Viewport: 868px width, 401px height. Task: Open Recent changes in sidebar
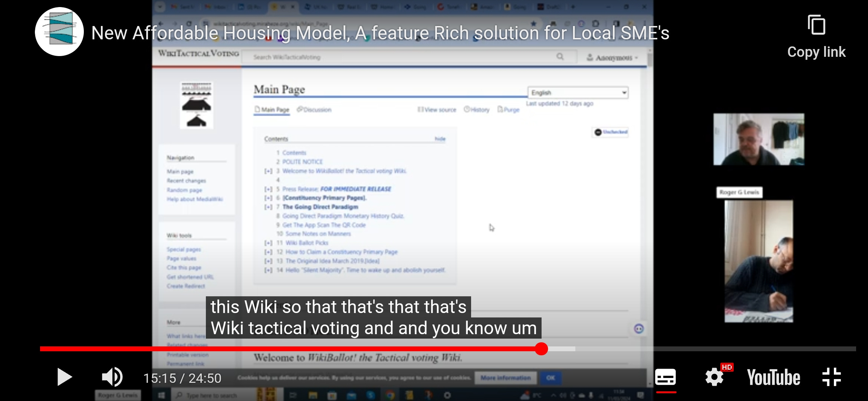coord(186,181)
